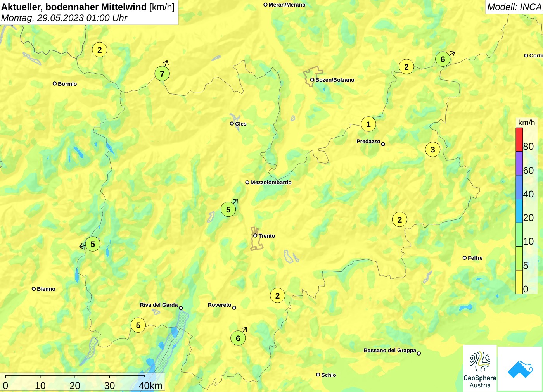Click the 'Modell: INCA' label
Viewport: 543px width, 392px height.
[514, 7]
